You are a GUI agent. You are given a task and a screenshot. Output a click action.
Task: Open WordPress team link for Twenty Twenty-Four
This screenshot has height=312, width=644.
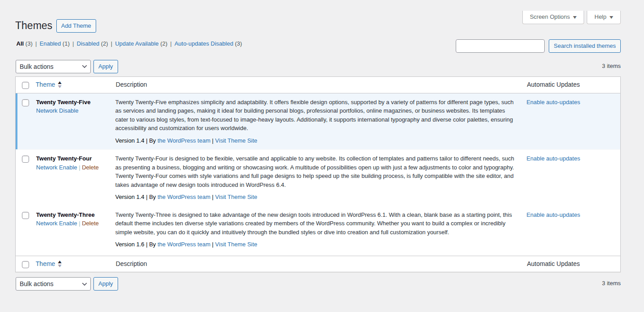coord(184,197)
